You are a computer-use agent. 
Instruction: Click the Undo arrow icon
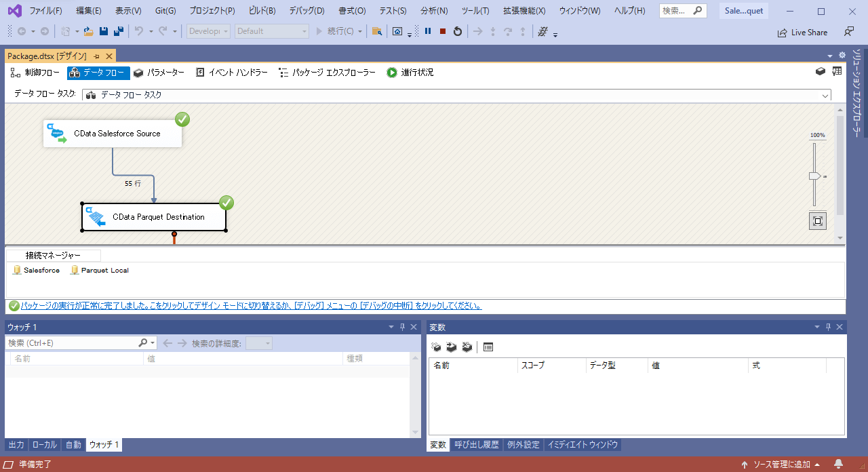[x=138, y=31]
